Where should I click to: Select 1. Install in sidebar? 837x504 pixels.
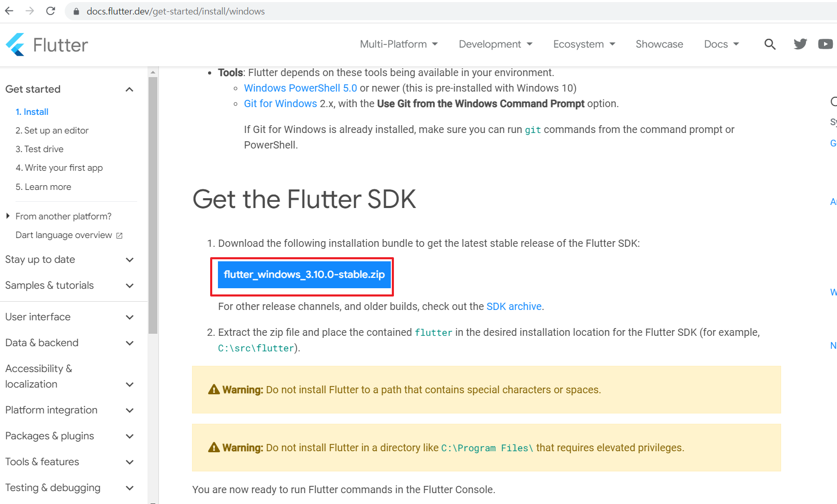point(32,112)
